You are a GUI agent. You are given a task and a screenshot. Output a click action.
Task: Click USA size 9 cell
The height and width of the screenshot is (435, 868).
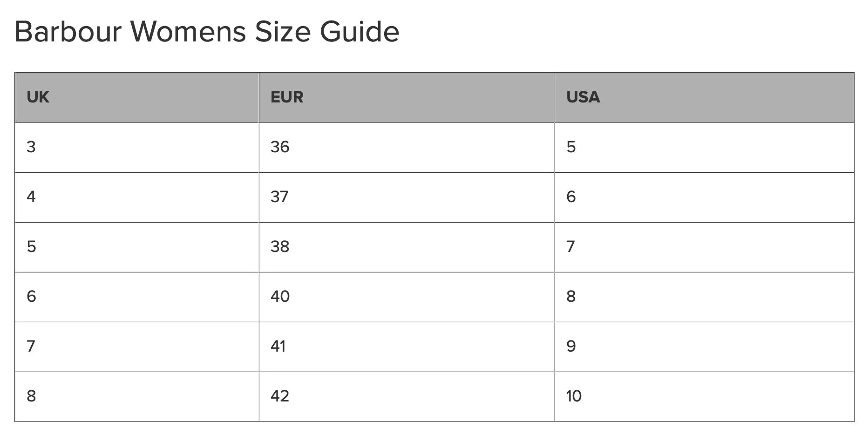[705, 347]
